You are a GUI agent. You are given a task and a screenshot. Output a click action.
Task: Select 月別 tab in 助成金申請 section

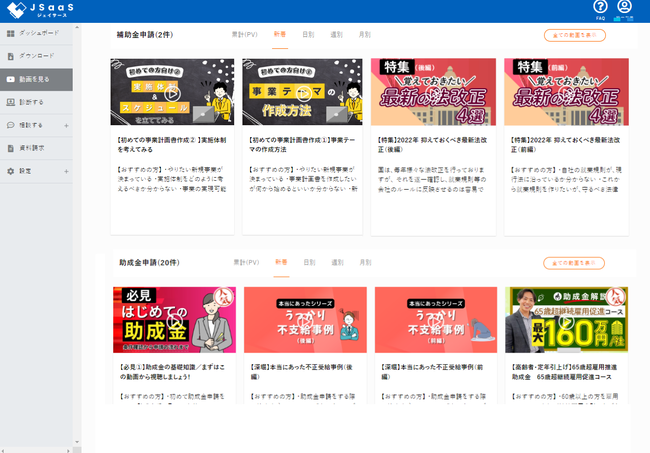coord(365,262)
